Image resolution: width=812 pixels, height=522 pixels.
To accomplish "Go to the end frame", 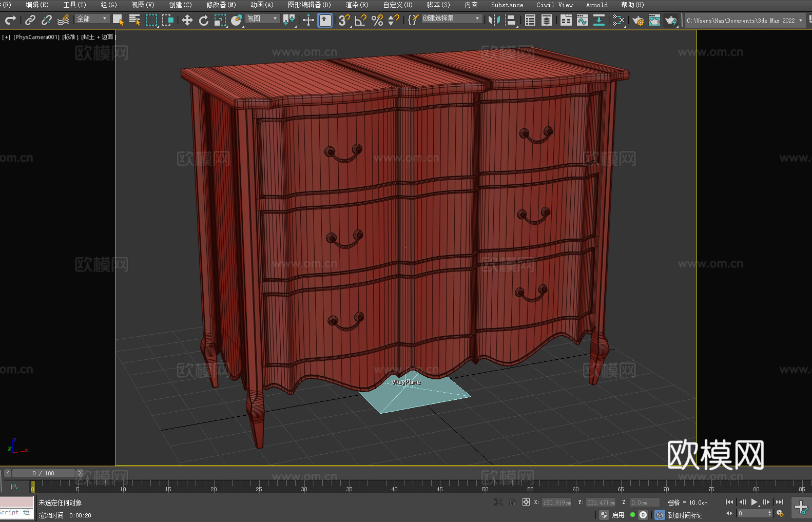I will [780, 502].
